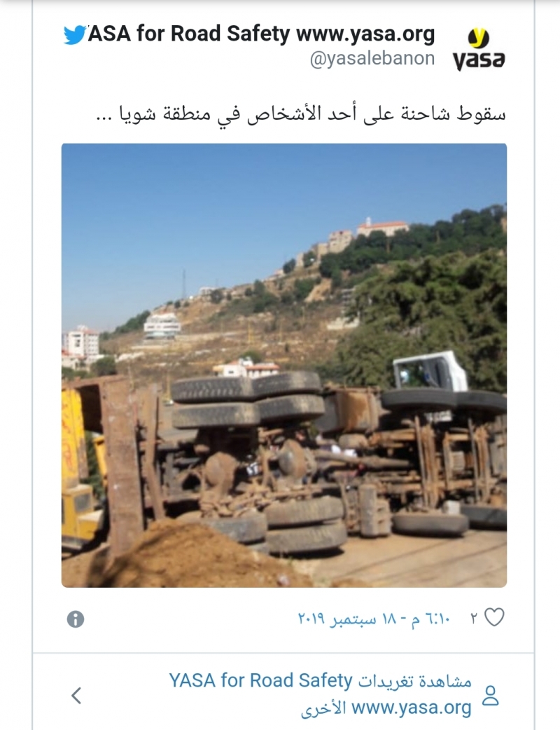560x730 pixels.
Task: View the overturned truck photo
Action: pyautogui.click(x=284, y=366)
